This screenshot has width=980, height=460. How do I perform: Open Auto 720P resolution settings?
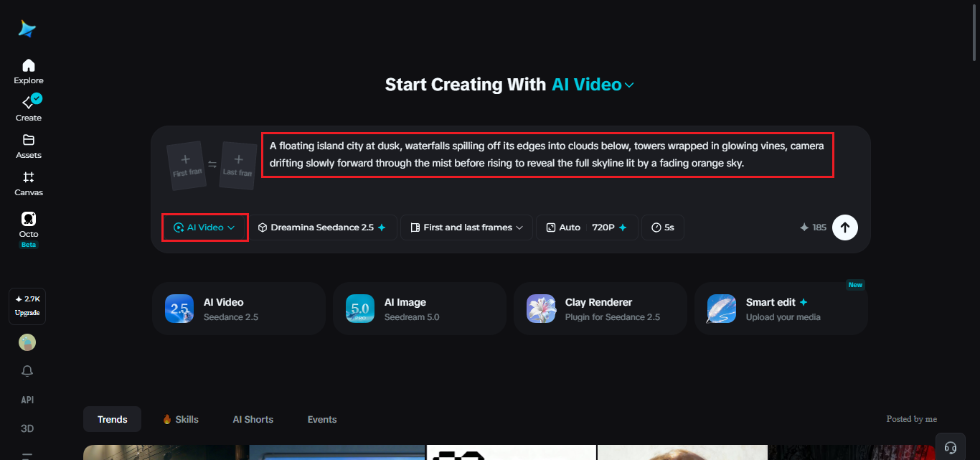[x=587, y=227]
